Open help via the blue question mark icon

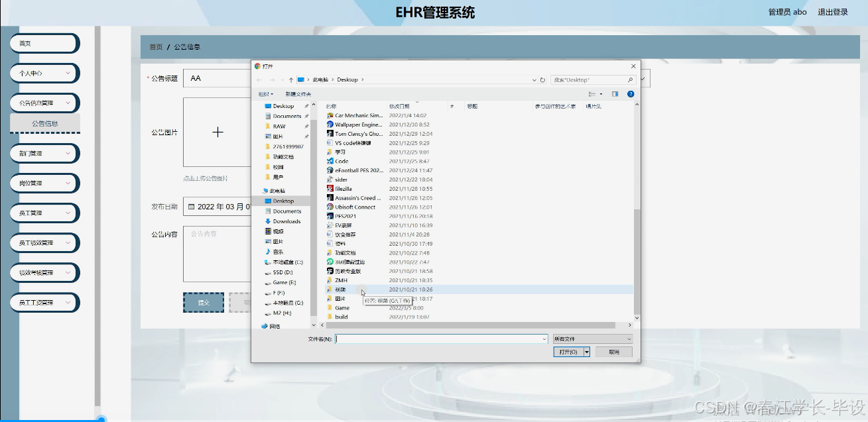tap(631, 93)
